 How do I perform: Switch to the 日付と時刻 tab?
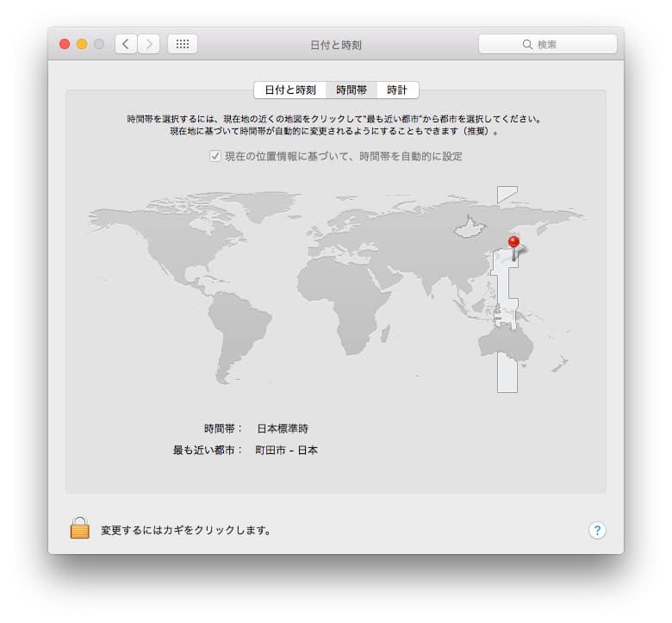[x=289, y=90]
